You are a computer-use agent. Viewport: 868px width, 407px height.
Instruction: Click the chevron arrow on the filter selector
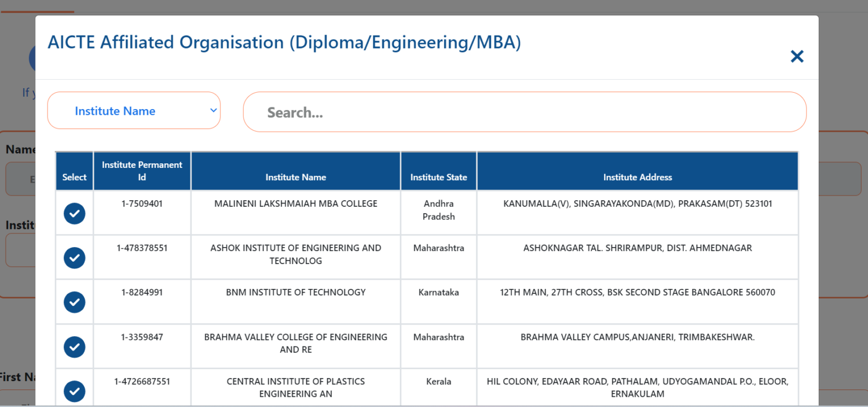213,110
